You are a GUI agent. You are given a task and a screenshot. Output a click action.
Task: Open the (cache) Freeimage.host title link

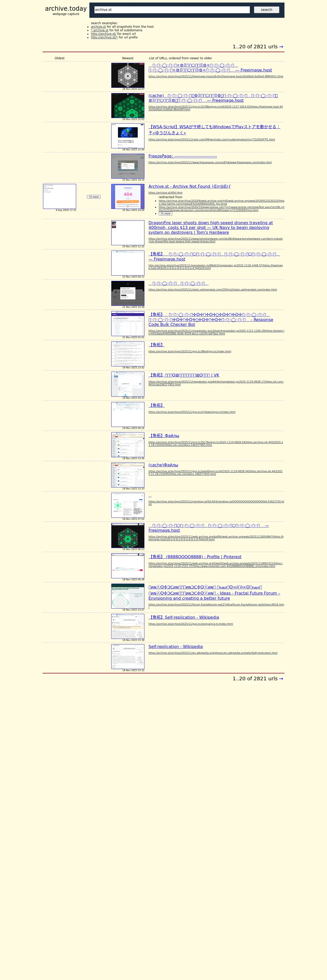[x=213, y=98]
